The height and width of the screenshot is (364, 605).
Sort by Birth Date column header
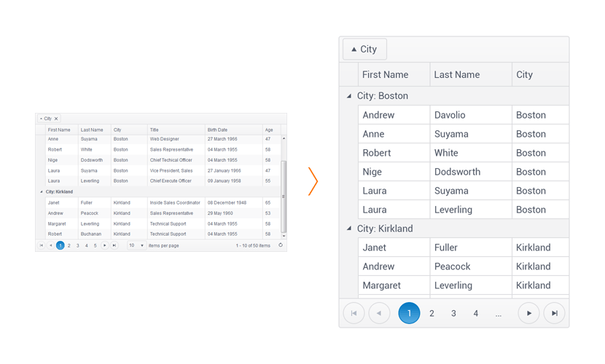217,130
